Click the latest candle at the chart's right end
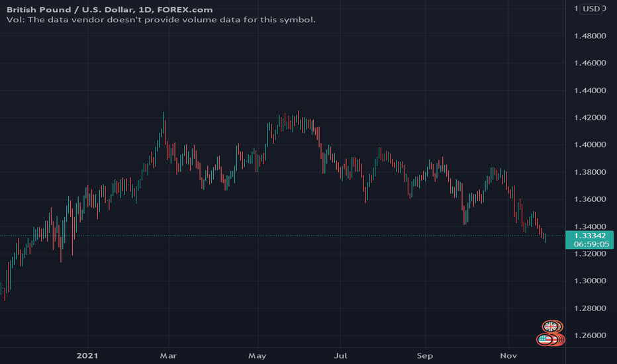The image size is (617, 364). [545, 238]
